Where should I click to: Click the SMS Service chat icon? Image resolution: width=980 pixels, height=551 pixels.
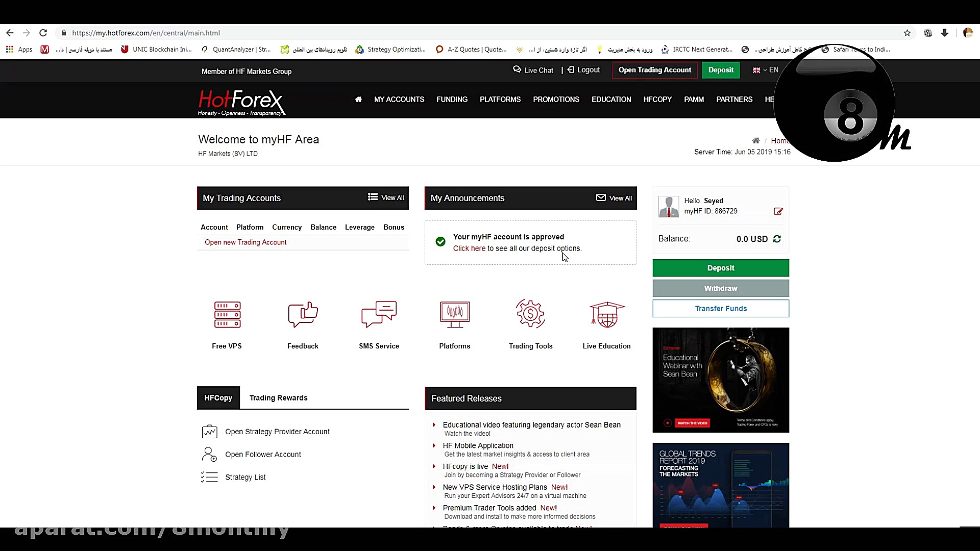click(x=379, y=314)
